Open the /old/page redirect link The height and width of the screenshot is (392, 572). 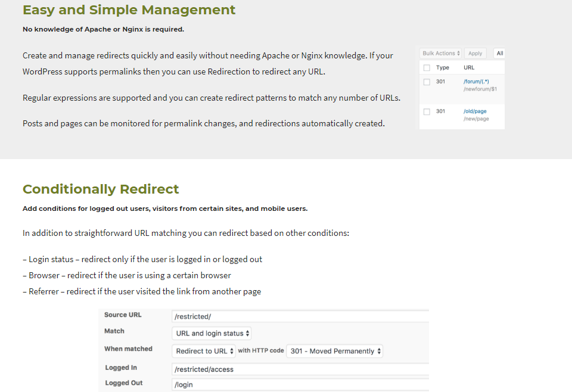click(475, 111)
